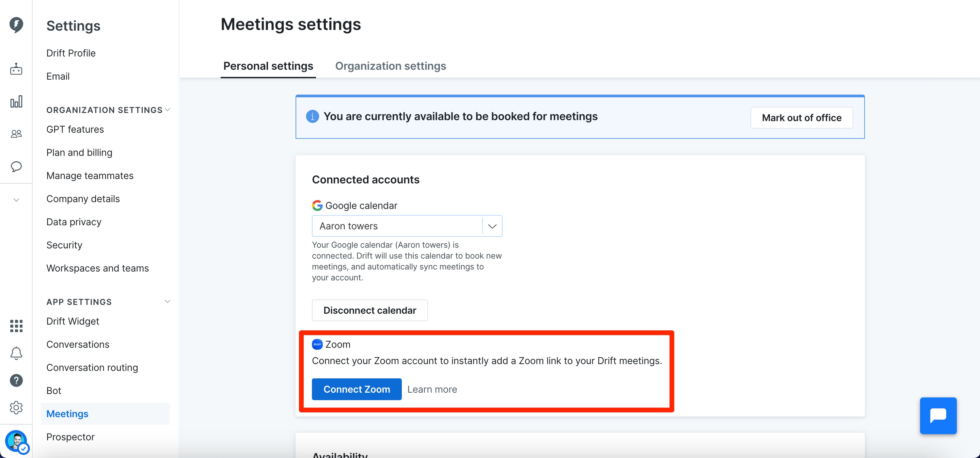Open Prospector settings
This screenshot has width=980, height=458.
point(70,437)
